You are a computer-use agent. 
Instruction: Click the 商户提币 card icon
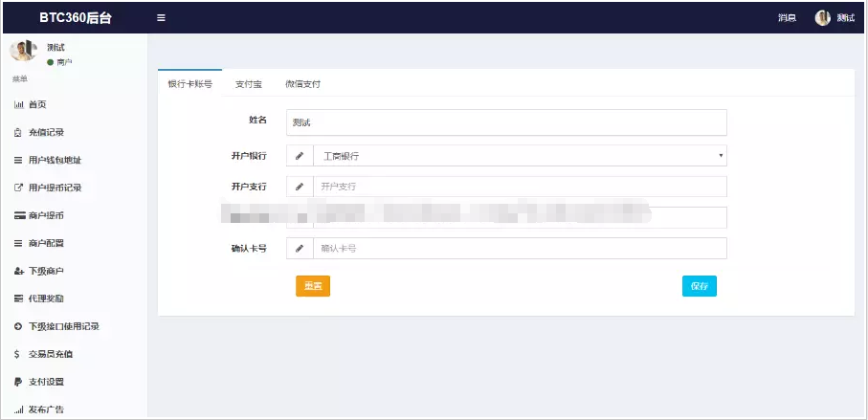tap(20, 216)
